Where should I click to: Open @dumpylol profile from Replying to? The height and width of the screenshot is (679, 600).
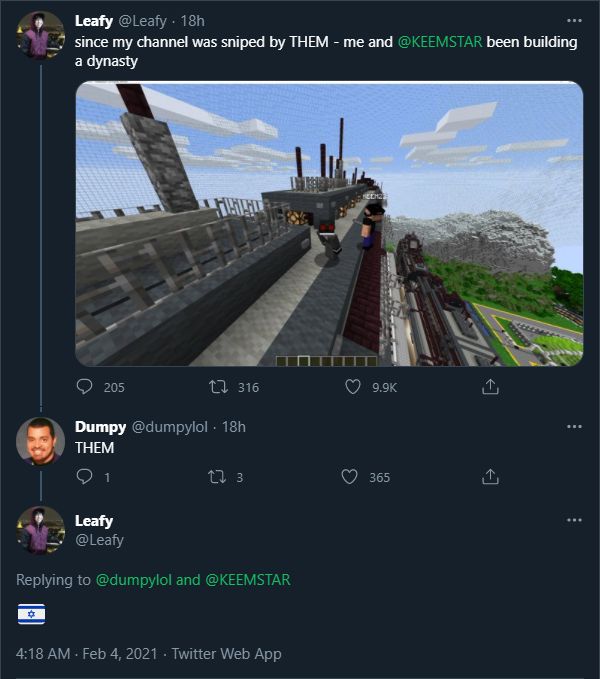[x=134, y=579]
